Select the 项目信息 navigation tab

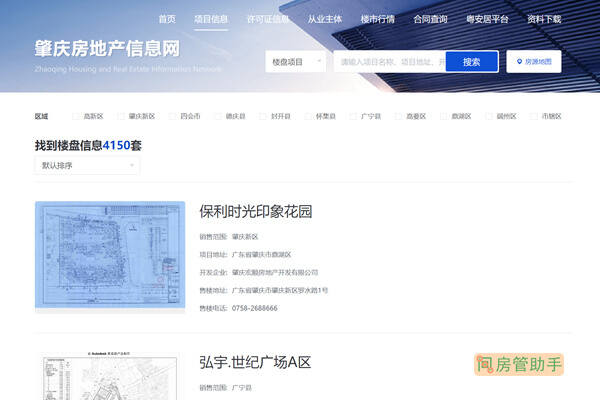pos(211,19)
